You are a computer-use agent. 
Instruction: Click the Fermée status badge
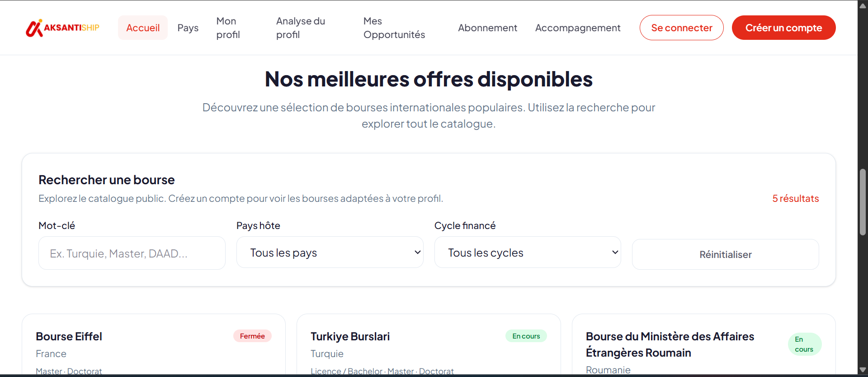click(x=252, y=336)
